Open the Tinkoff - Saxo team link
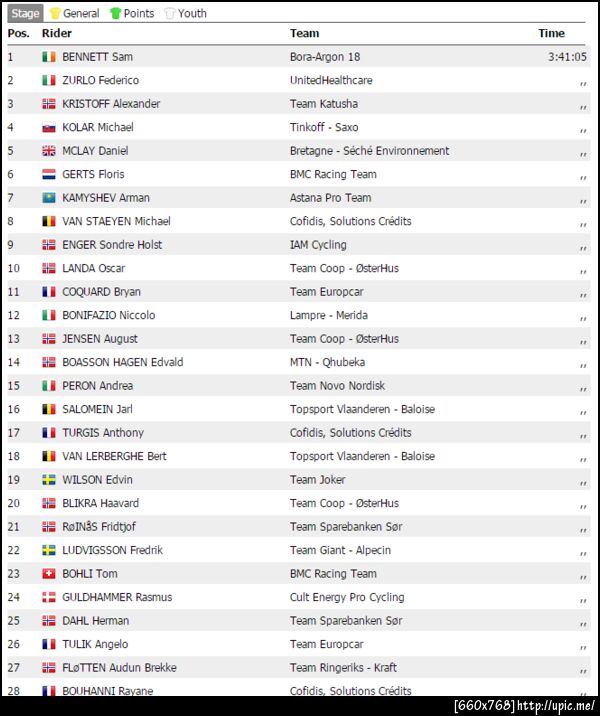 (x=323, y=127)
